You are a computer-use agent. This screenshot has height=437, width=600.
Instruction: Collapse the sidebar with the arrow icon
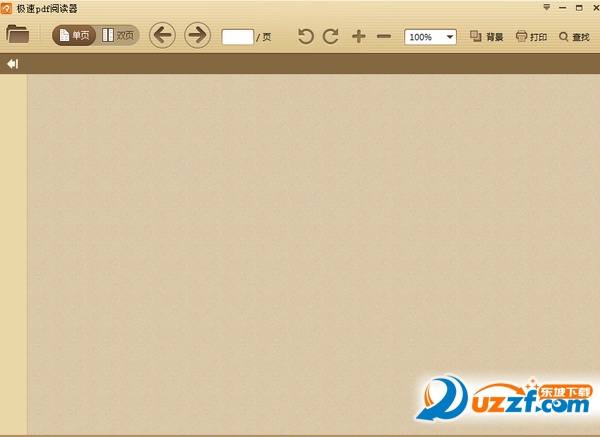[x=13, y=64]
